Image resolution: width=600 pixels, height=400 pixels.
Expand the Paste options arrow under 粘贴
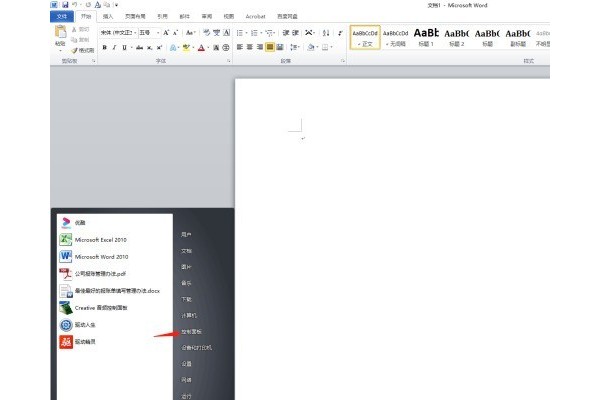pos(60,50)
